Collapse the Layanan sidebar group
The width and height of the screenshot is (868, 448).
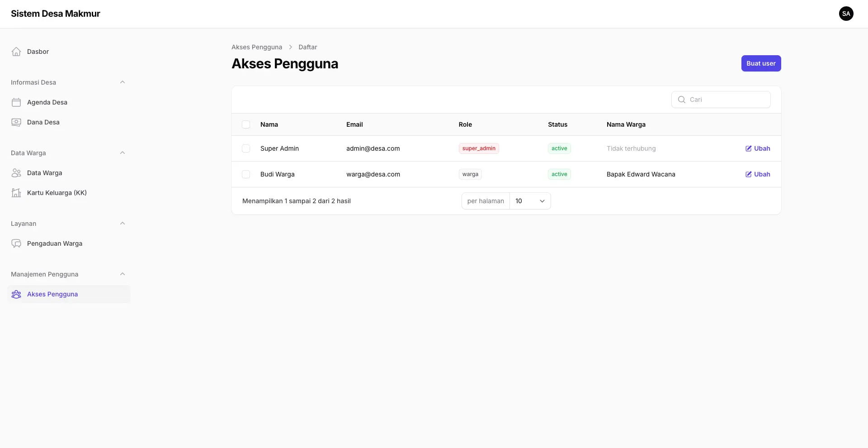click(123, 224)
